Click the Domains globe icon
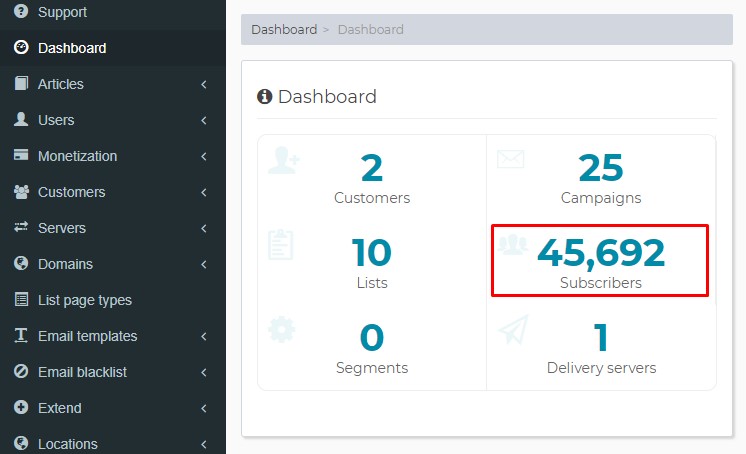 click(x=21, y=263)
